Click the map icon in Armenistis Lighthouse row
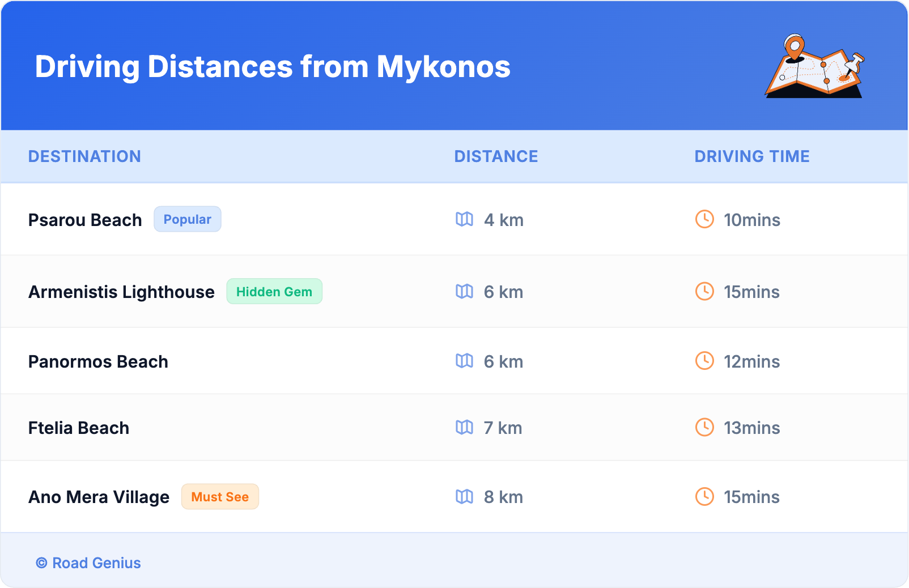Screen dimensions: 909x588 pyautogui.click(x=464, y=291)
